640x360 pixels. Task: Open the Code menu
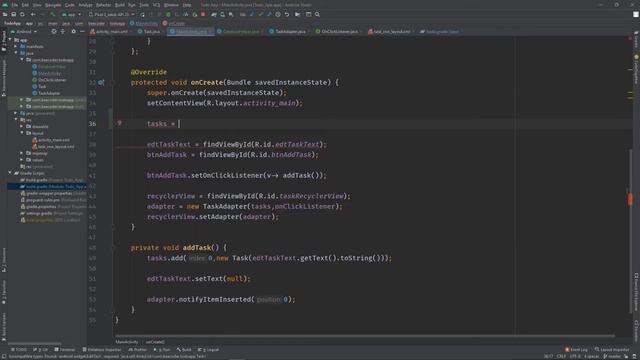[x=70, y=5]
